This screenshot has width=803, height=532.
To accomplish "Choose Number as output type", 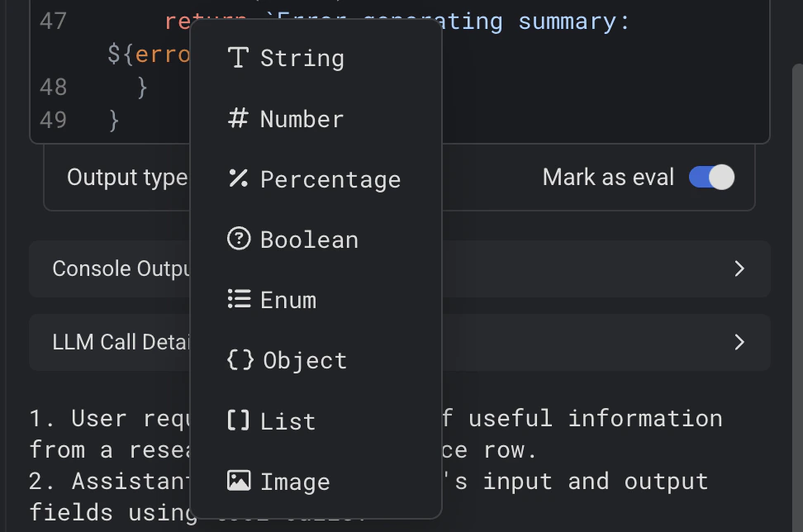I will tap(316, 118).
